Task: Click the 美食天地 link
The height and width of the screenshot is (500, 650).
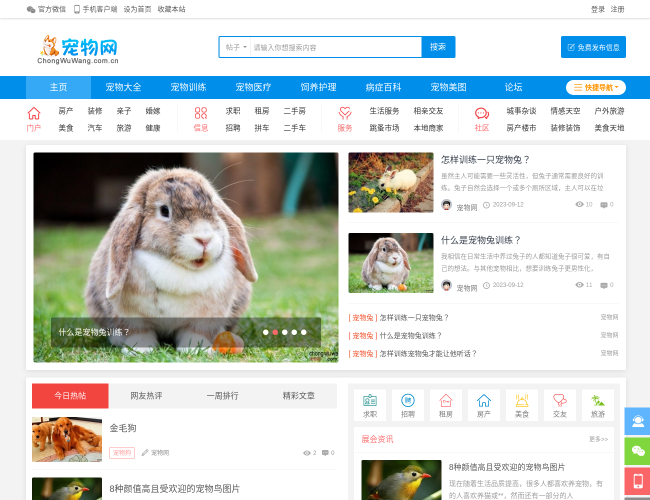Action: coord(609,128)
